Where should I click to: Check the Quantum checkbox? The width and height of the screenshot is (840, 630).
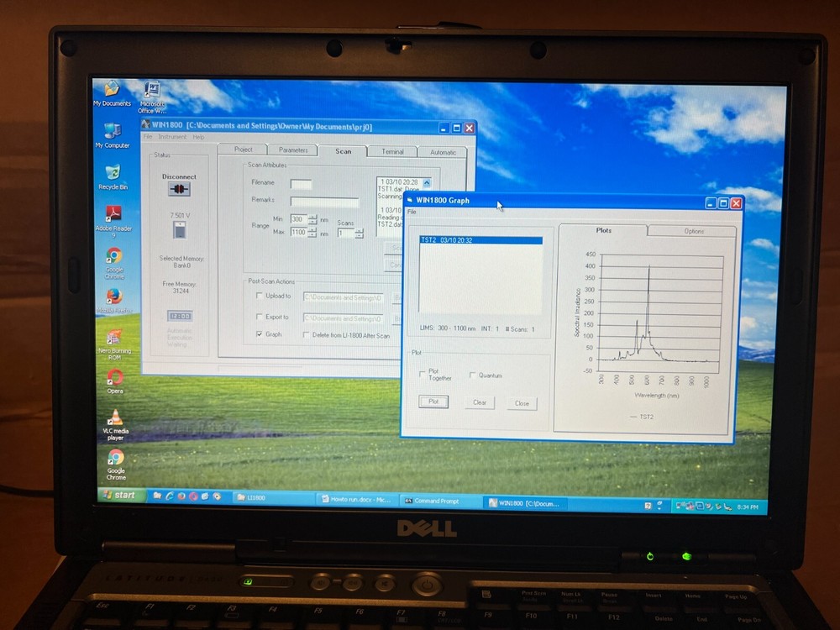click(473, 375)
